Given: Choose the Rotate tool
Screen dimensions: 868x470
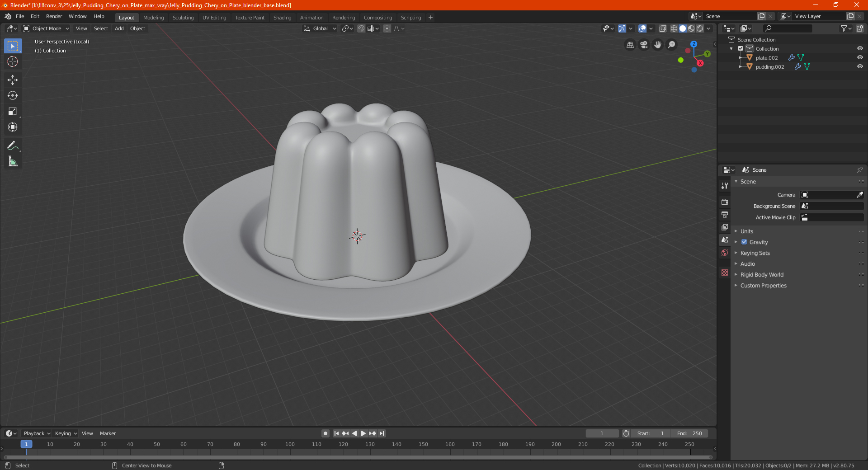Looking at the screenshot, I should [x=13, y=95].
